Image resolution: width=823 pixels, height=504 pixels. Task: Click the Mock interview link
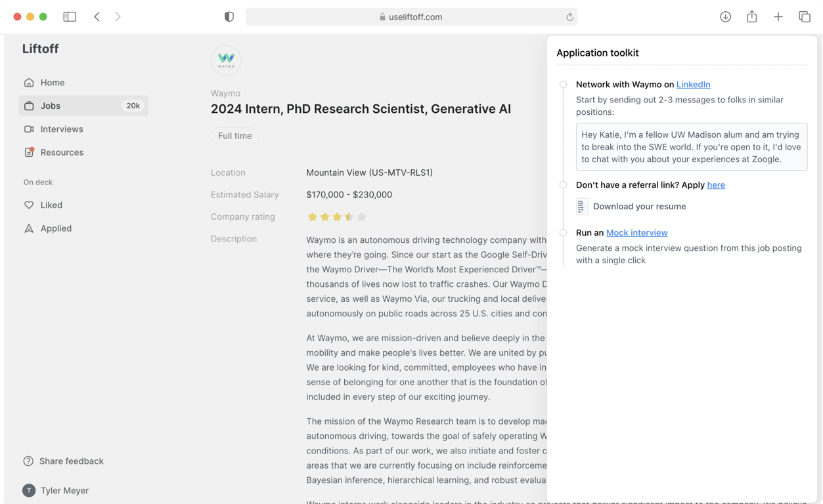(636, 233)
